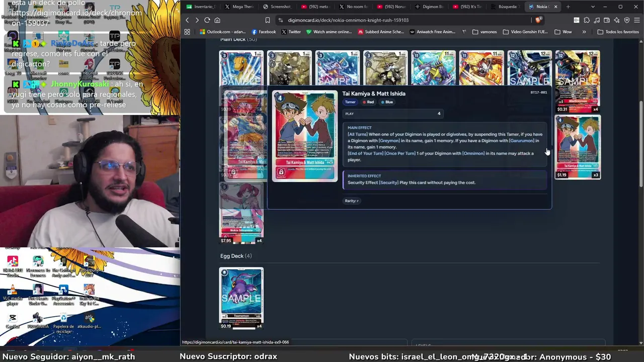This screenshot has height=362, width=644.
Task: Click the Inherited Effect section label
Action: pyautogui.click(x=364, y=176)
